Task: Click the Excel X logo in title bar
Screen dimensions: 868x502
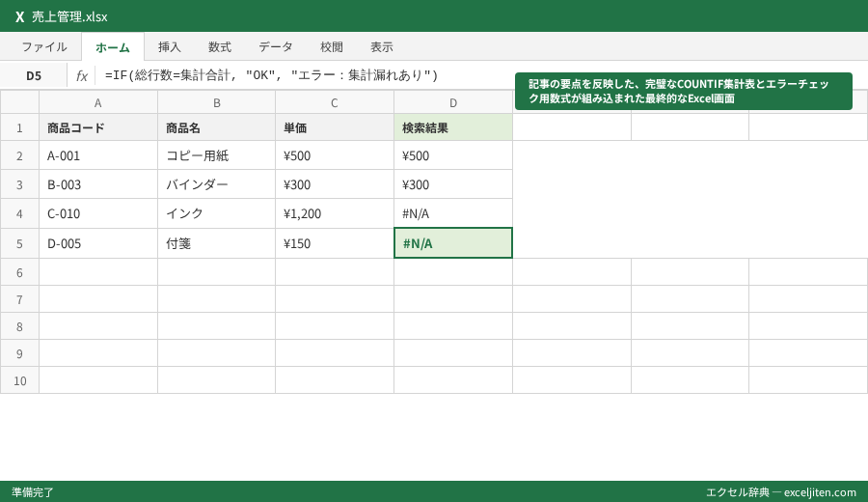Action: [x=19, y=16]
